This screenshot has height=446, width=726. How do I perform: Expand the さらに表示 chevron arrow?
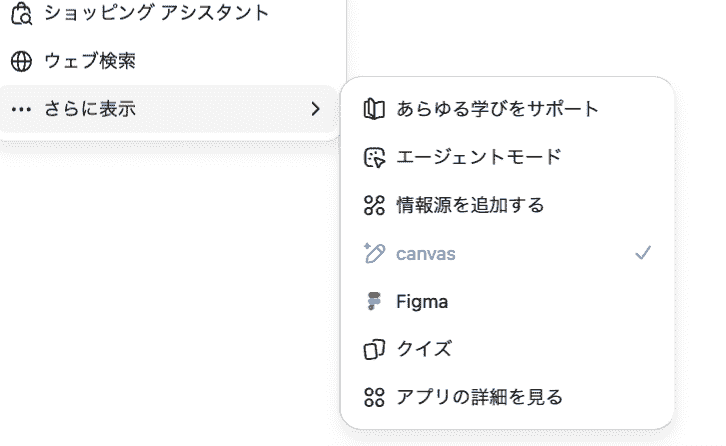pos(315,109)
